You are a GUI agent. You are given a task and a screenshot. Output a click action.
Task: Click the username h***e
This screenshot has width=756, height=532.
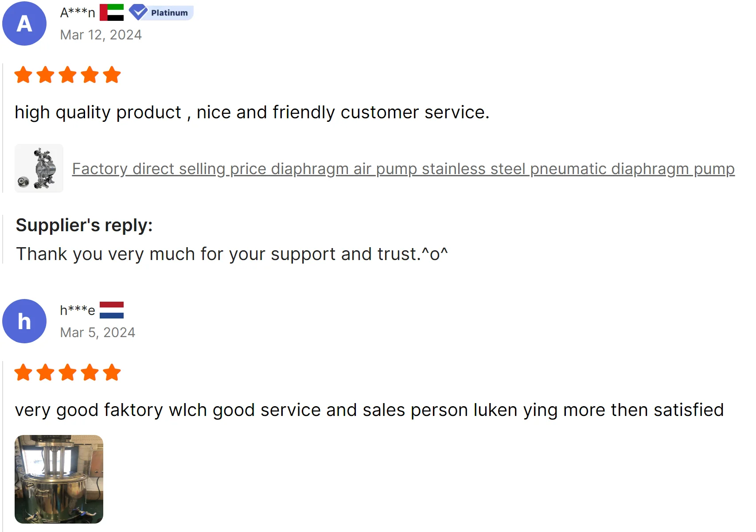point(78,310)
